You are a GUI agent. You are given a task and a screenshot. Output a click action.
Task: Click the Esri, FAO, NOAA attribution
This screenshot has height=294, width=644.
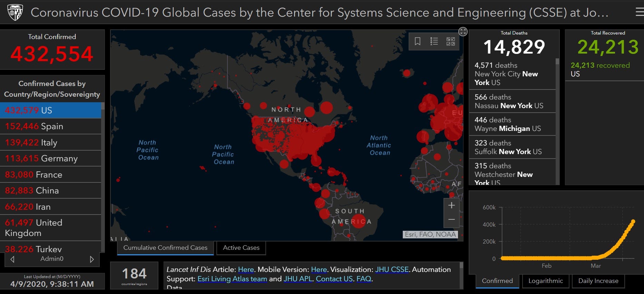click(430, 235)
